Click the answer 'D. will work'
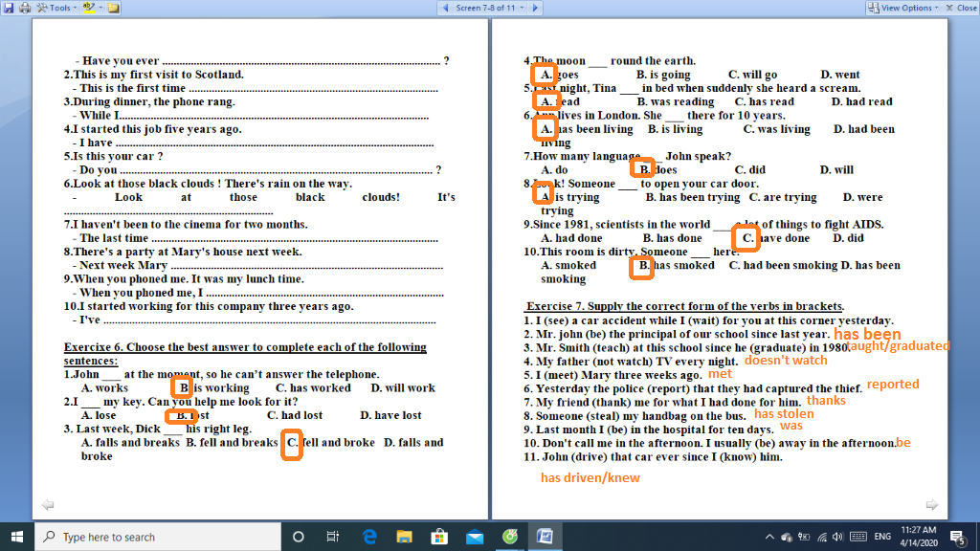 coord(403,388)
